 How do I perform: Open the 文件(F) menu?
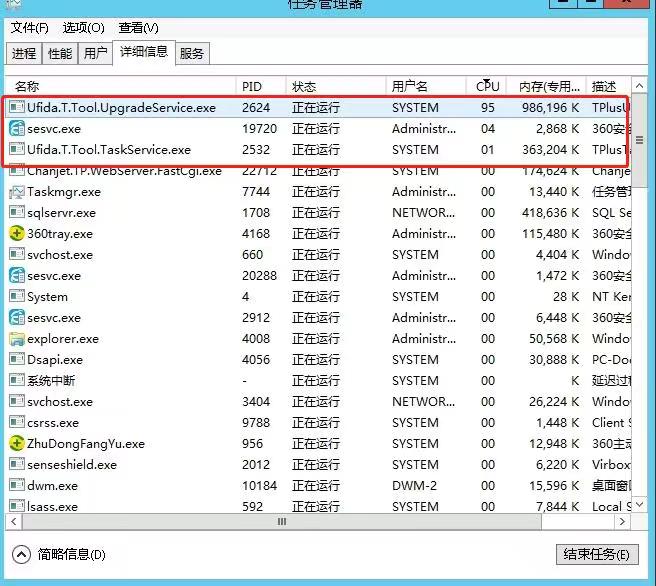tap(29, 28)
